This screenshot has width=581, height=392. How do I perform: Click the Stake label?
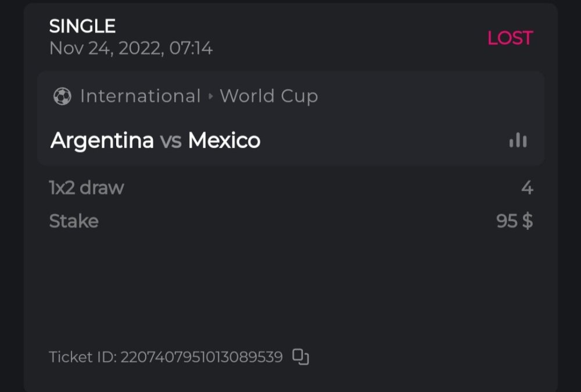click(74, 221)
